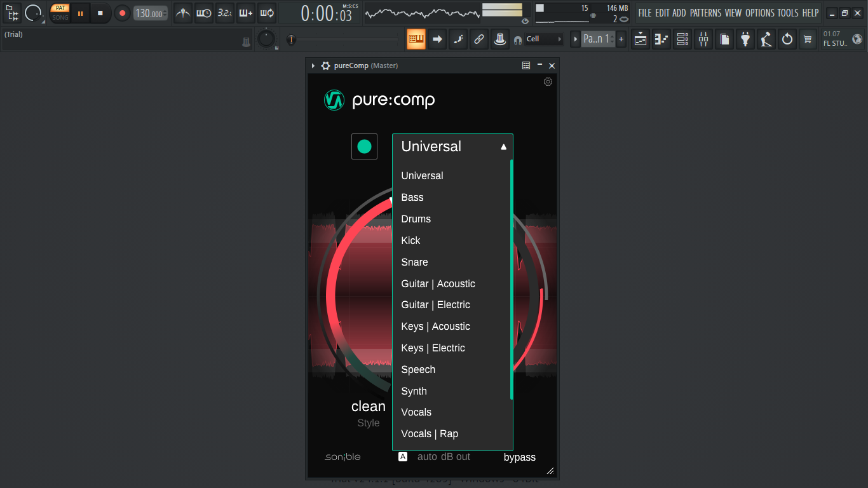The image size is (868, 488).
Task: Select Vocals from the style list
Action: pos(416,412)
